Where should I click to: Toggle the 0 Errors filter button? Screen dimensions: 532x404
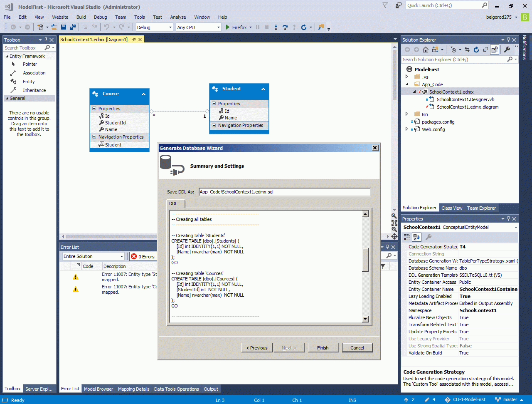tap(143, 256)
